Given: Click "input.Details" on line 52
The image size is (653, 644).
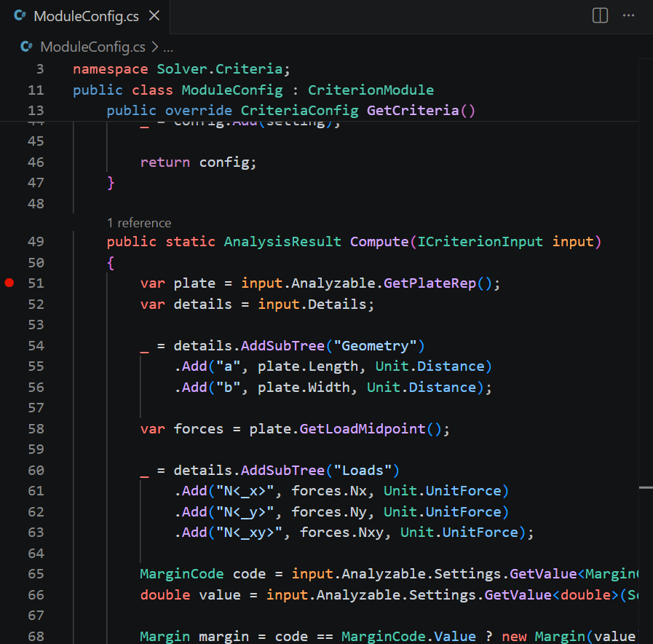Looking at the screenshot, I should pos(312,305).
